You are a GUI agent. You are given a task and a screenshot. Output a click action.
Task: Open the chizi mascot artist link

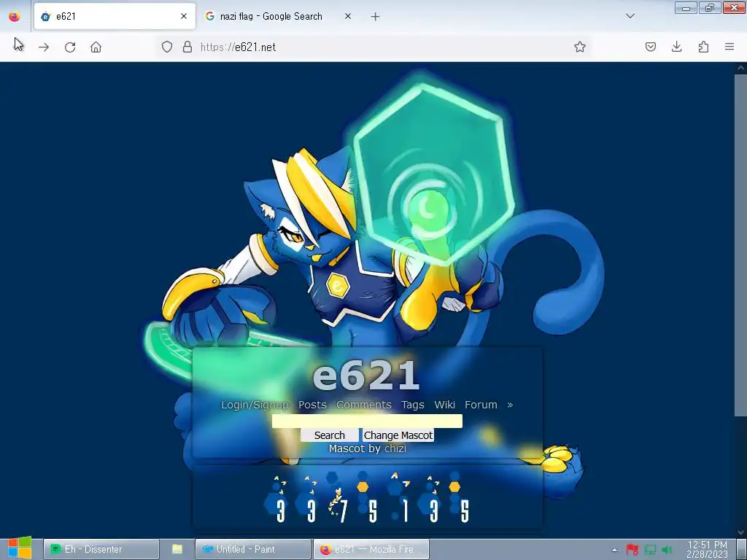tap(395, 448)
